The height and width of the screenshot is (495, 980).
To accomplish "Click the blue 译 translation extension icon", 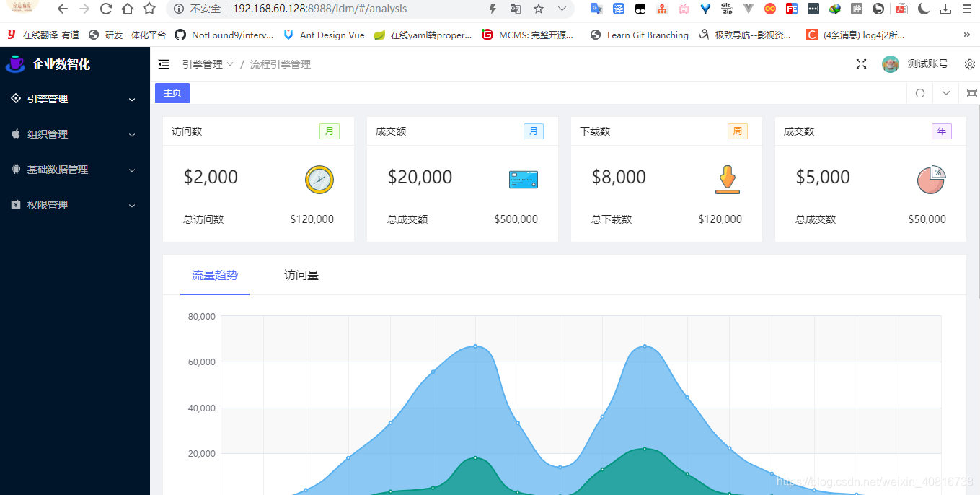I will 619,9.
